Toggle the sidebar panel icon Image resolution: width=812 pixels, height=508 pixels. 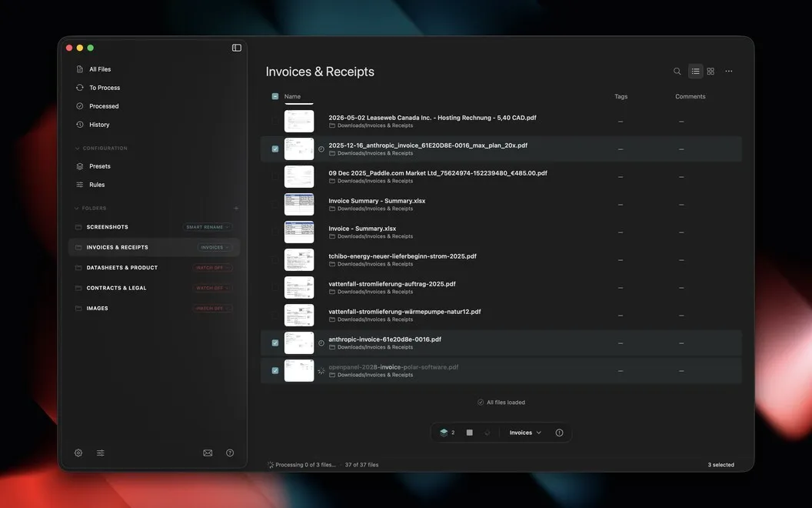[x=237, y=48]
